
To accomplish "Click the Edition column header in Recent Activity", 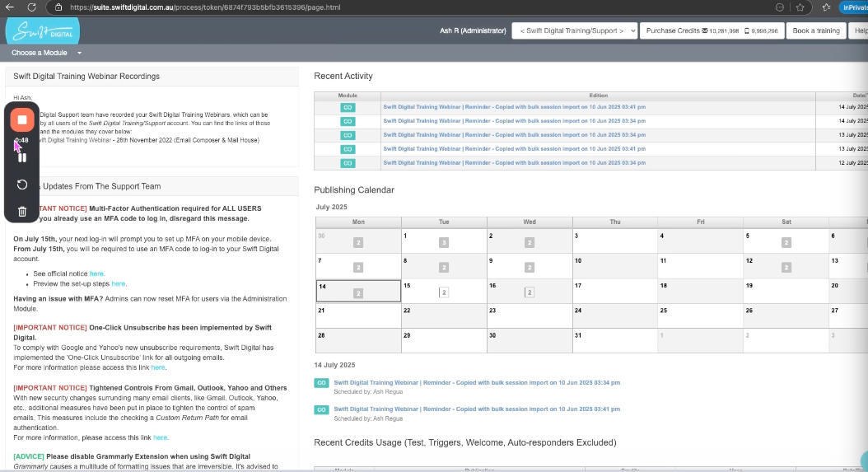I will pos(598,96).
